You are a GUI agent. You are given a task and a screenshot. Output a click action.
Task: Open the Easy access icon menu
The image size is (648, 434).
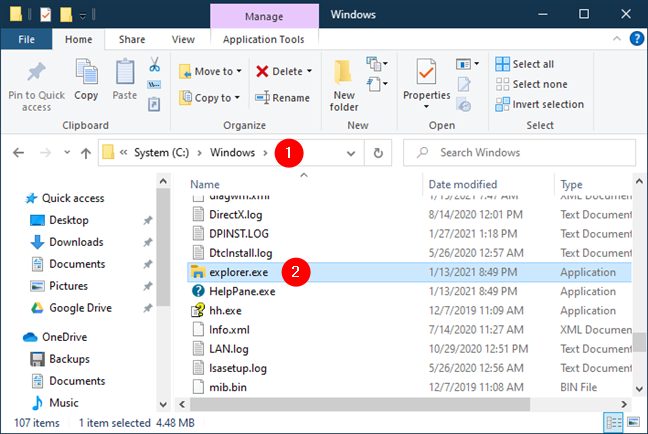376,84
